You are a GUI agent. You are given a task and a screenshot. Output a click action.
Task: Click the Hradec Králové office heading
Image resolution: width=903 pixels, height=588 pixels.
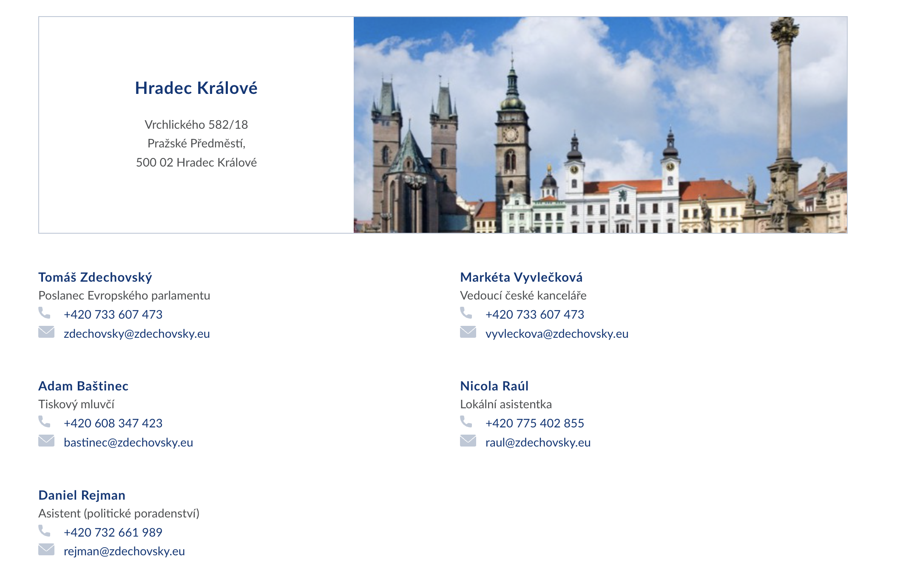(196, 88)
